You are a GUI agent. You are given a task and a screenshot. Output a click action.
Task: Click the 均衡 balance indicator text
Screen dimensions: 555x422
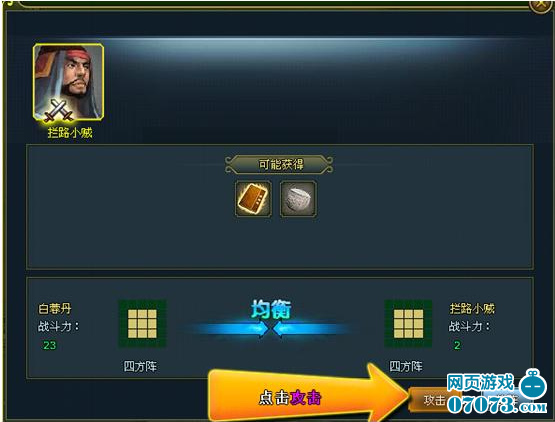pos(271,309)
